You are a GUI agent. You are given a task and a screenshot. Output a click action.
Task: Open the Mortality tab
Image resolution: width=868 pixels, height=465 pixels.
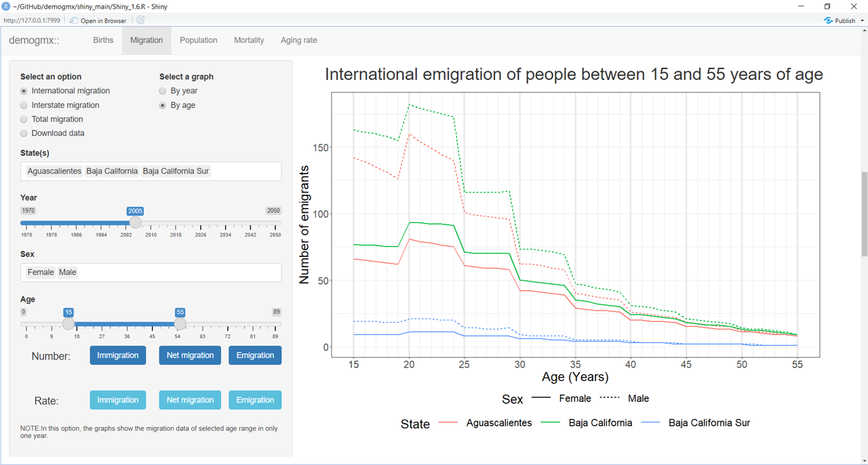point(249,40)
